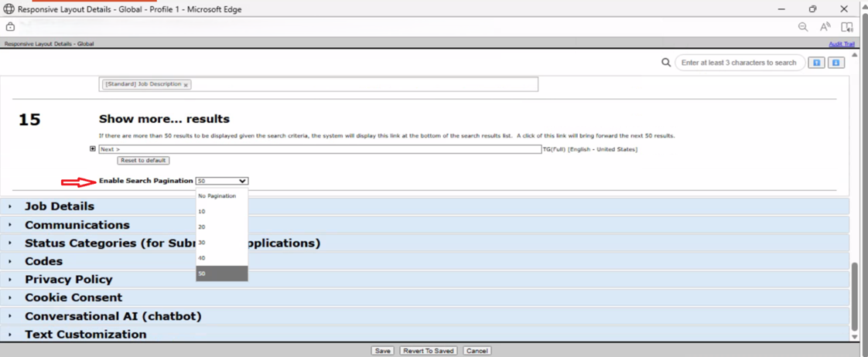The height and width of the screenshot is (357, 868).
Task: Open the Enable Search Pagination dropdown
Action: pos(221,181)
